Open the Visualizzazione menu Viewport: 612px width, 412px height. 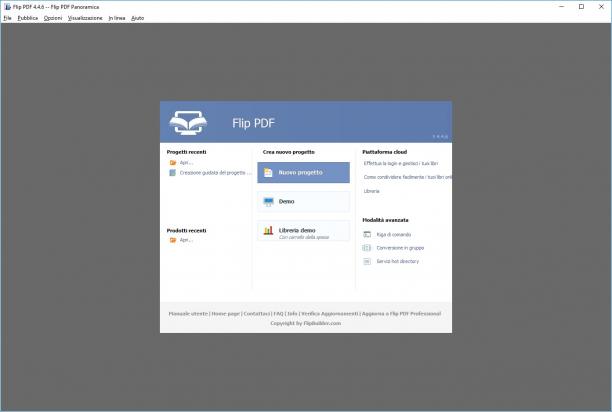click(85, 18)
